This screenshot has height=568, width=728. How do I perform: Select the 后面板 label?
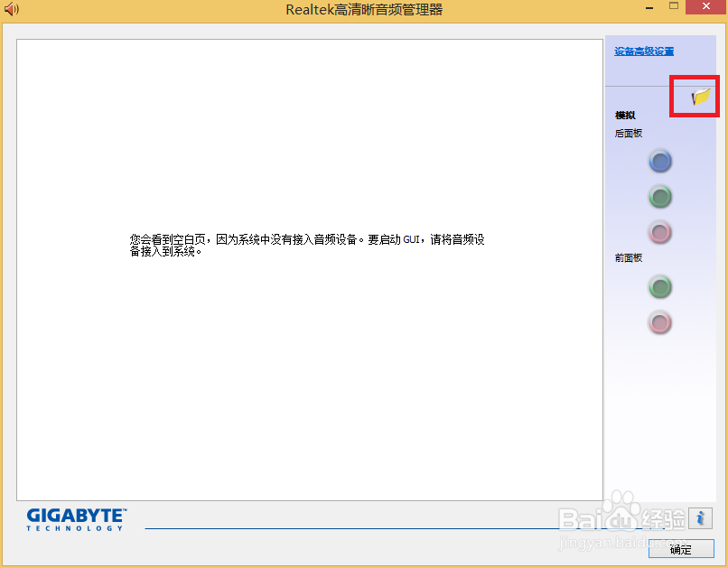tap(629, 133)
